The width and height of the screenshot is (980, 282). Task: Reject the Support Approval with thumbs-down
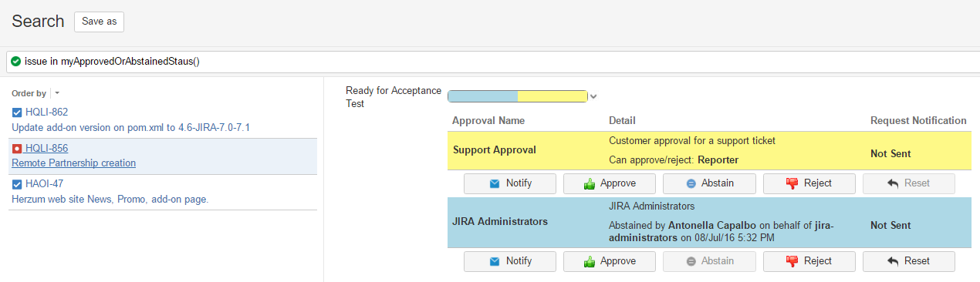(809, 183)
